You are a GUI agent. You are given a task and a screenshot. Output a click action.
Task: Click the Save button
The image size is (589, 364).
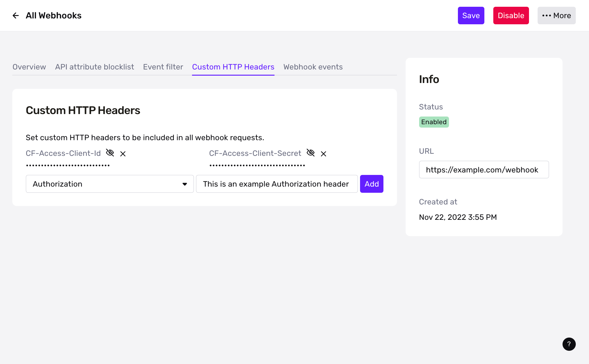[x=471, y=15]
